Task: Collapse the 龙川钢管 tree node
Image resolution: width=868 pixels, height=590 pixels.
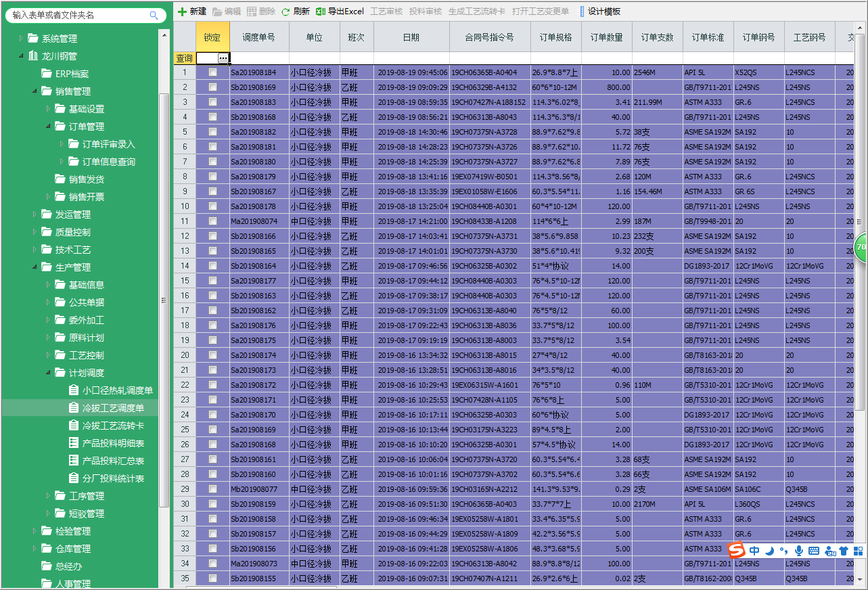Action: [x=21, y=56]
